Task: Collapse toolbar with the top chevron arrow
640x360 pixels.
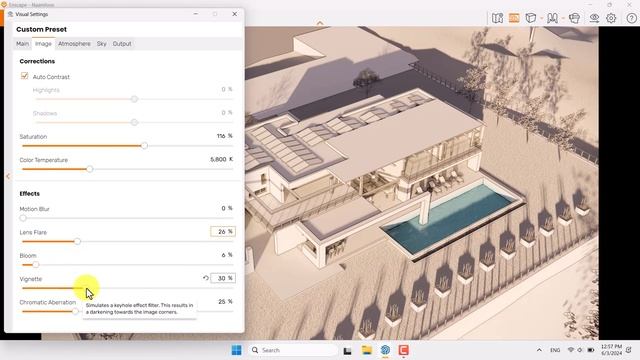Action: click(320, 23)
